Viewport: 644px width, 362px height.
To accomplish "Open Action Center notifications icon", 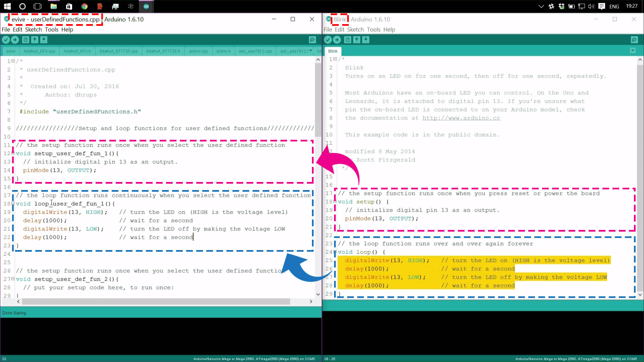I will 602,6.
